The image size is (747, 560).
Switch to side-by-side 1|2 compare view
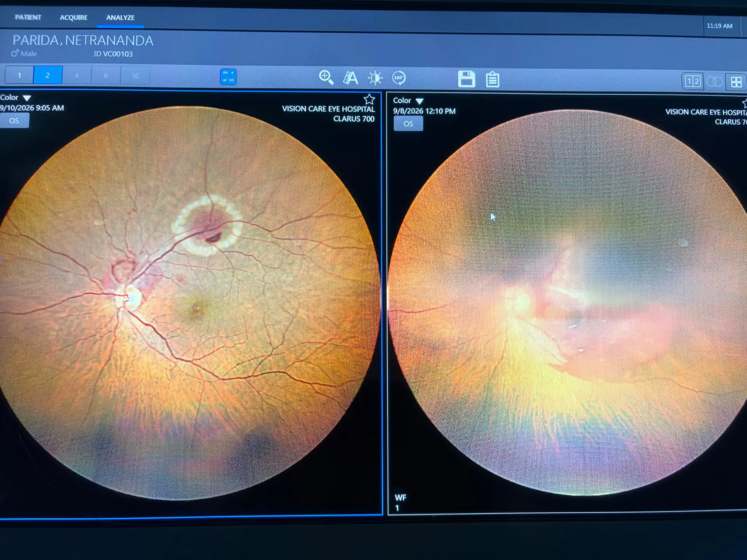[693, 82]
